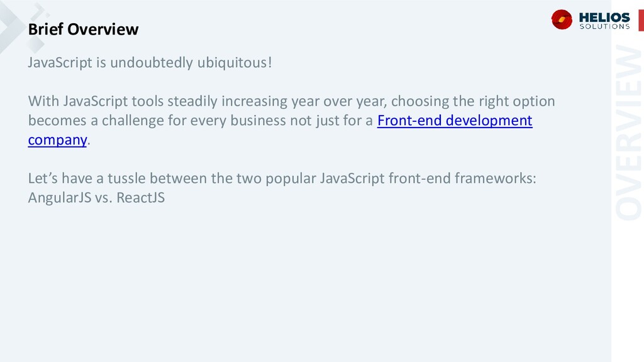
Task: Click the red bar beside the logo
Action: 641,20
